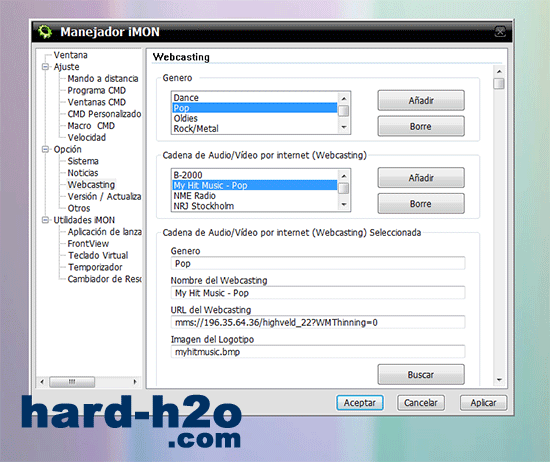Click right arrow of tree horizontal scrollbar
The width and height of the screenshot is (550, 462).
click(135, 382)
